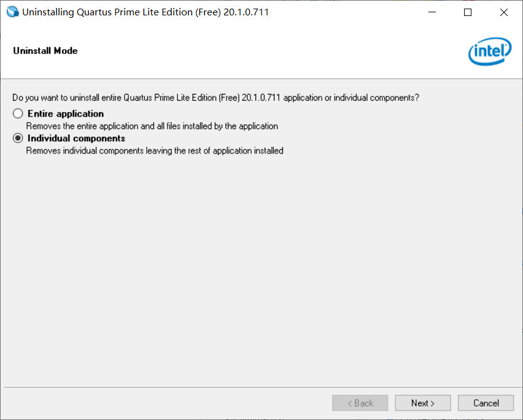
Task: Select the Individual components radio button
Action: tap(17, 138)
